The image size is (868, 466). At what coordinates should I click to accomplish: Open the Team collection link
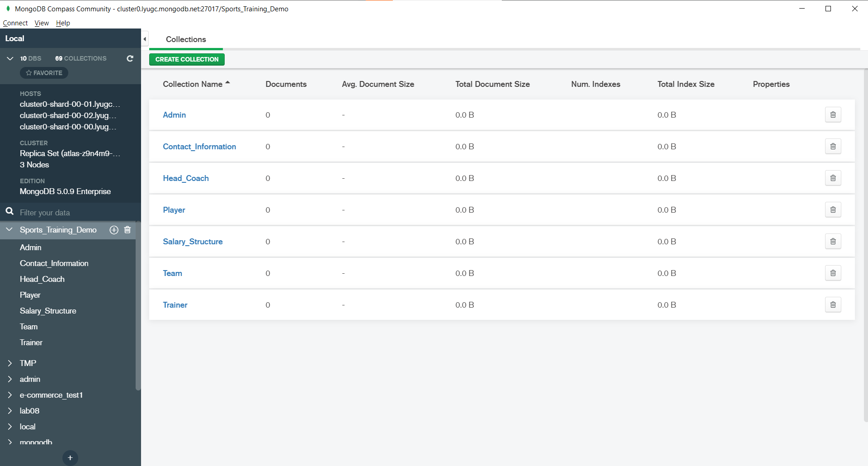[x=172, y=273]
